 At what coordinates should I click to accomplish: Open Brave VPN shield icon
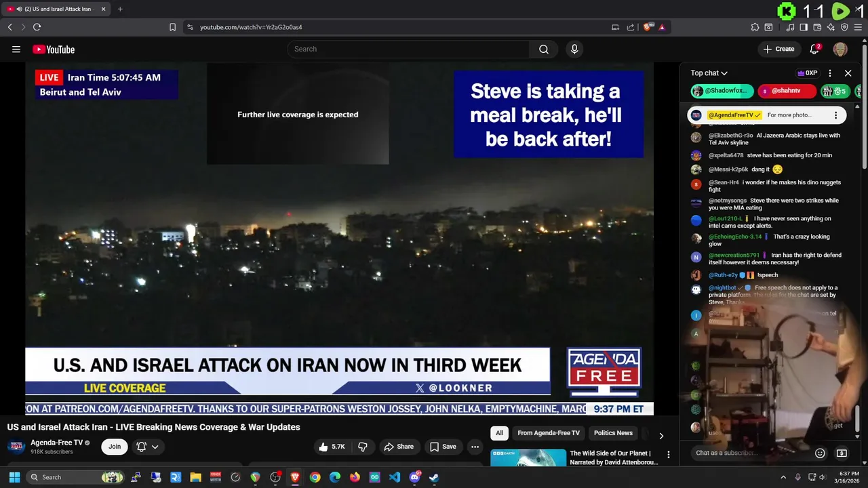[844, 27]
